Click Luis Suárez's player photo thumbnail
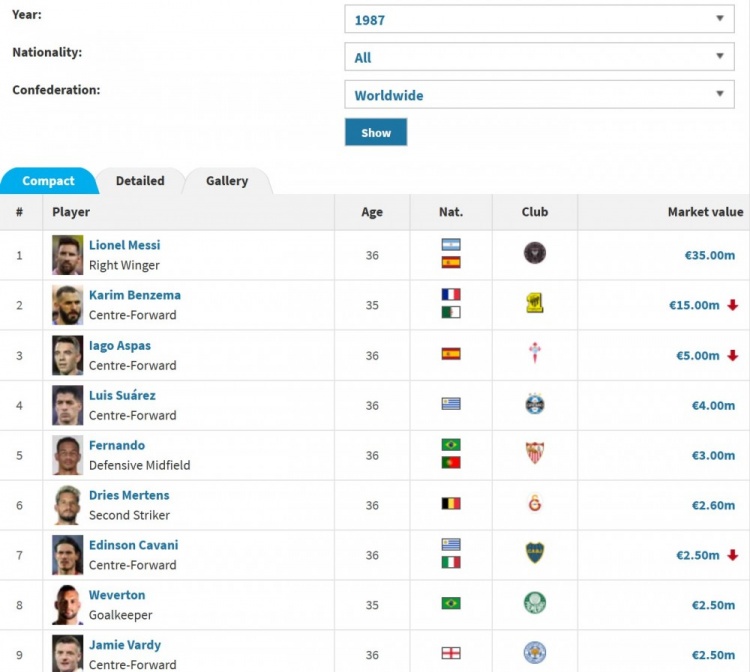The image size is (750, 672). click(x=68, y=405)
